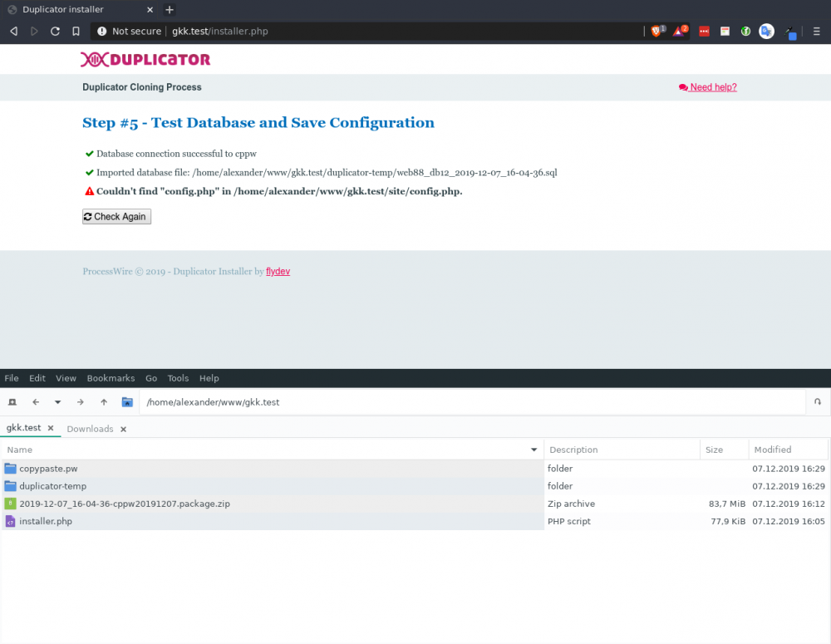Viewport: 831px width, 644px height.
Task: Go to parent folder with up arrow
Action: click(104, 402)
